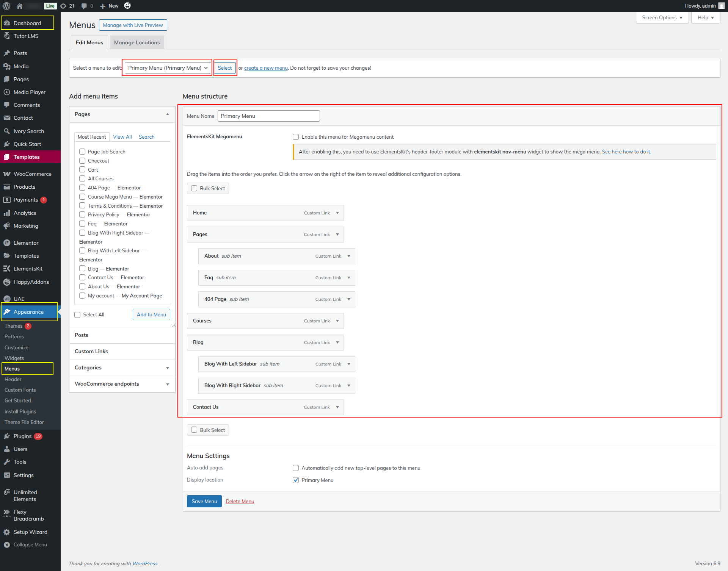The height and width of the screenshot is (571, 728).
Task: Click the Menu Name text field
Action: coord(268,116)
